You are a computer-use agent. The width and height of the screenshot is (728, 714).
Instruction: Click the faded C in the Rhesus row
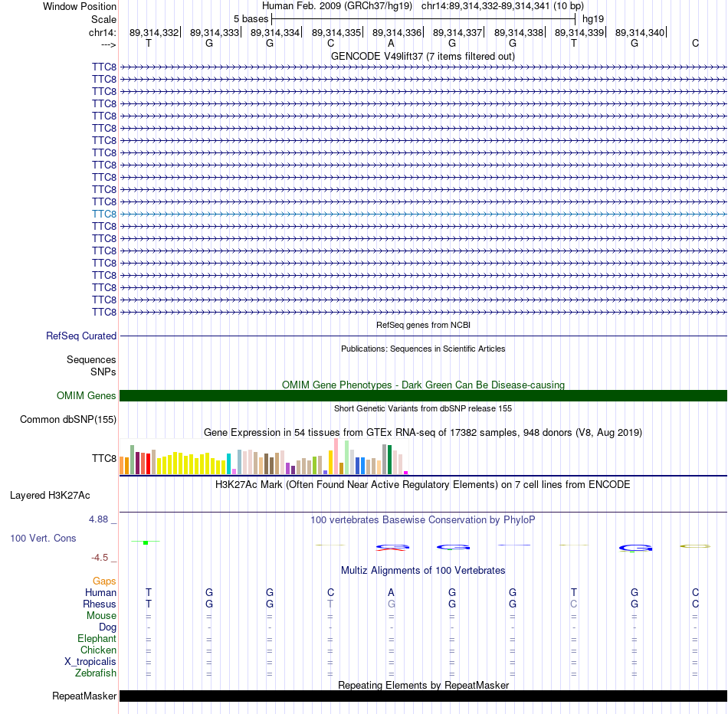tap(574, 604)
